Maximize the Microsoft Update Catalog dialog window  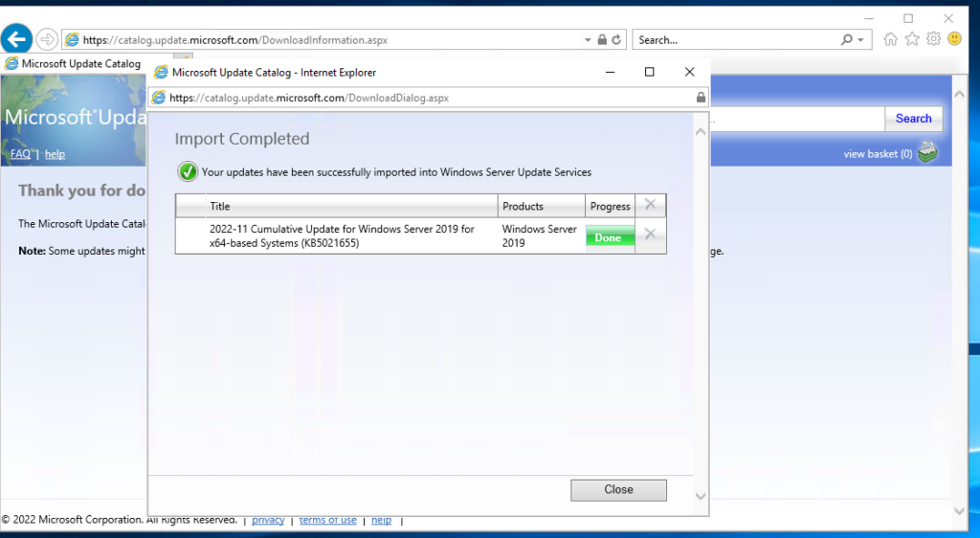[650, 73]
